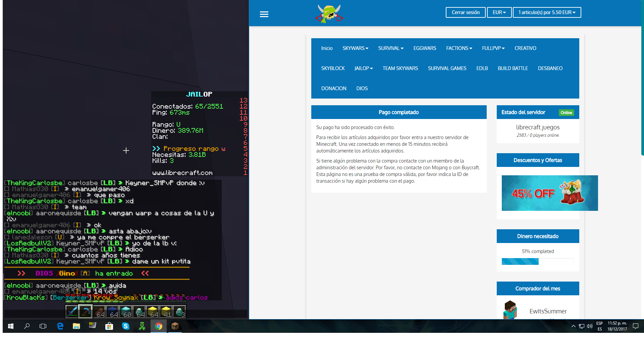This screenshot has width=644, height=362.
Task: Select the gold block stack of 41
Action: (x=166, y=312)
